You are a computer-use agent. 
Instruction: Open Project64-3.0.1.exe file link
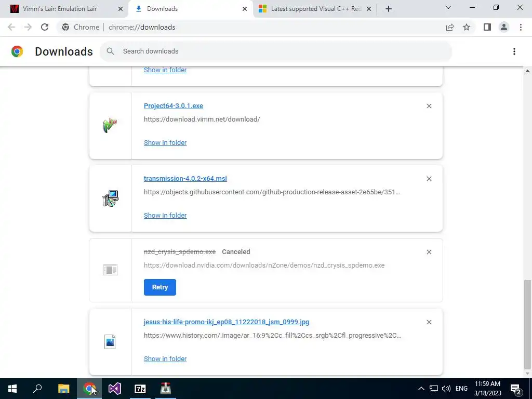(174, 106)
